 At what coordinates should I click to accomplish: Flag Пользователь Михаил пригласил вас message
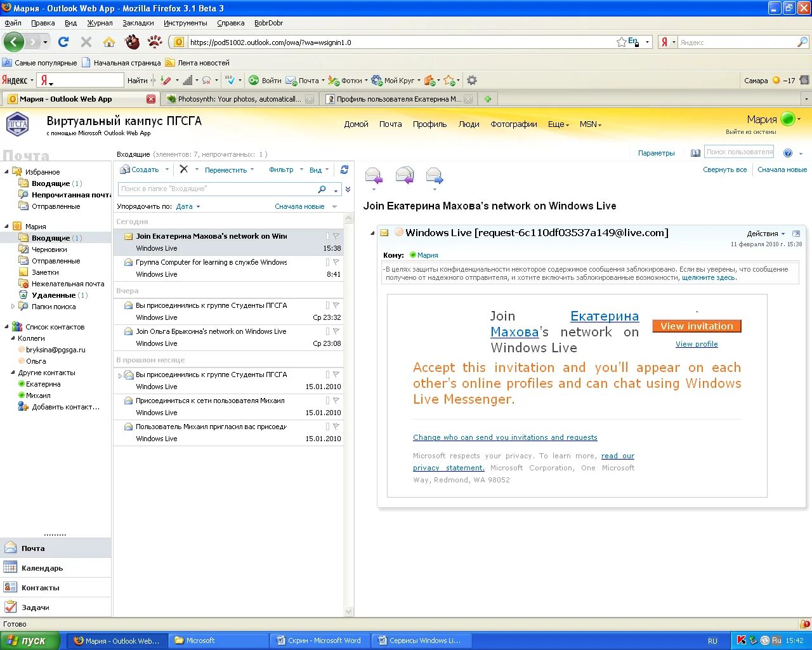pos(336,427)
